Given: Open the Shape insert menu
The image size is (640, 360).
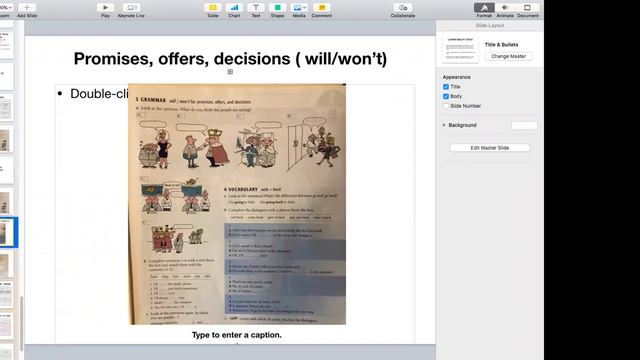Looking at the screenshot, I should 277,8.
